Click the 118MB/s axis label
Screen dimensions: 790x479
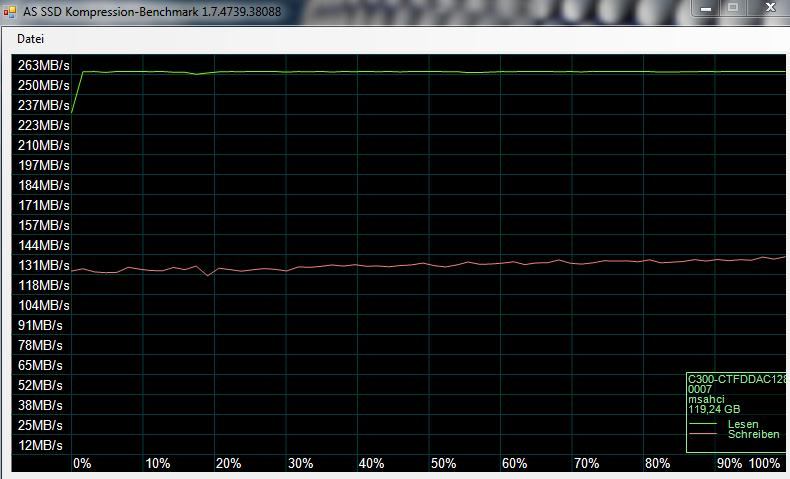(43, 286)
